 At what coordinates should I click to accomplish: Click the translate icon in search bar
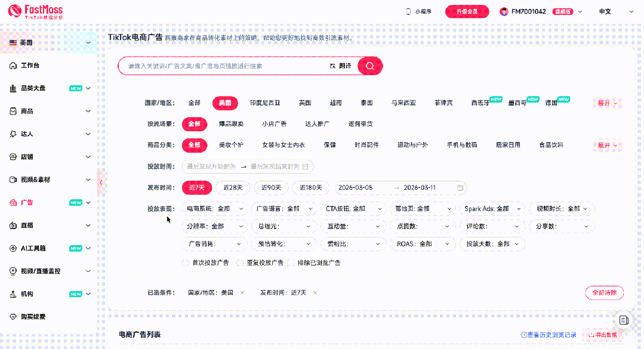tap(332, 66)
